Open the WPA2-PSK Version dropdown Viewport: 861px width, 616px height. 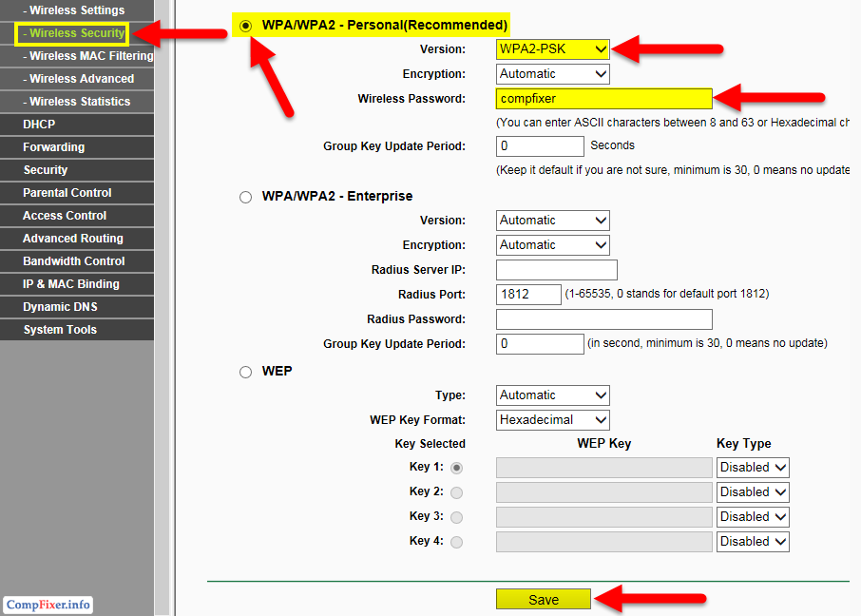pyautogui.click(x=552, y=48)
